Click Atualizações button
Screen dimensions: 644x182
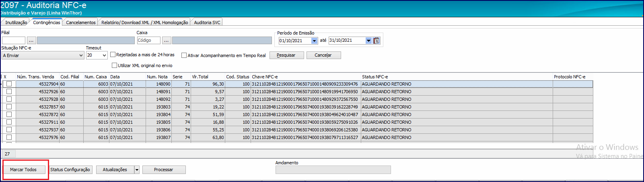[115, 170]
